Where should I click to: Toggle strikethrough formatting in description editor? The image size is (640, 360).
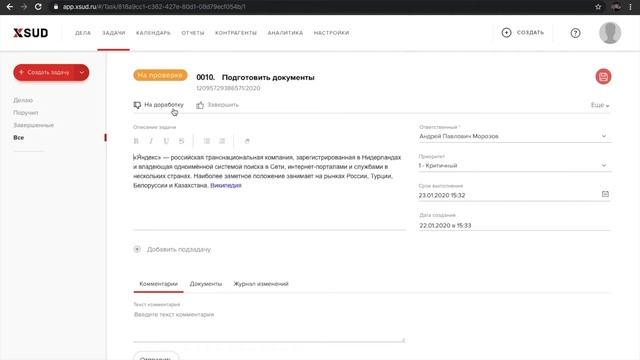click(181, 141)
